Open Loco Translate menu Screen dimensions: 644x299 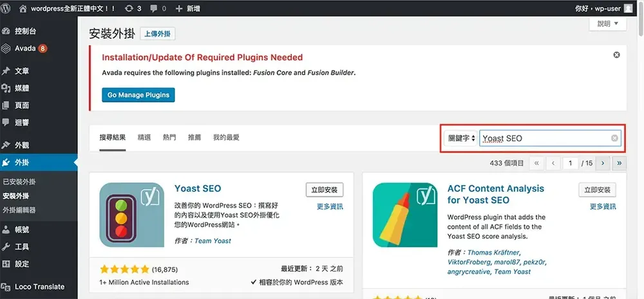pos(39,287)
